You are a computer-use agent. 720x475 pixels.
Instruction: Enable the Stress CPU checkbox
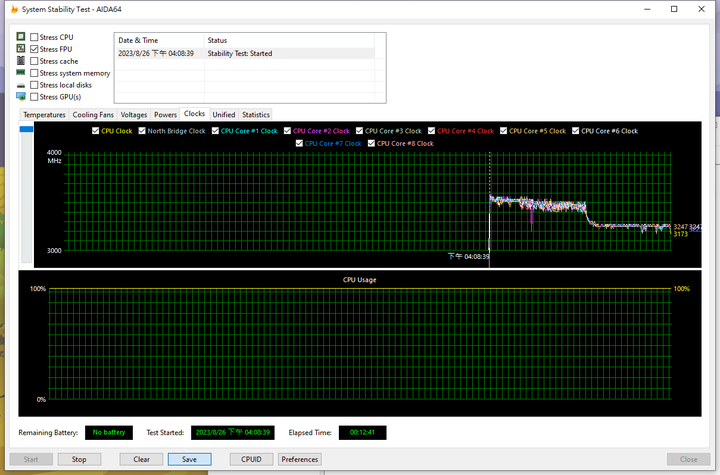[34, 37]
